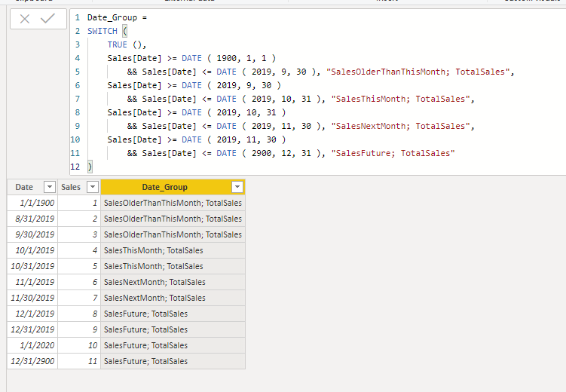566x392 pixels.
Task: Select the Sales value 11 cell
Action: click(79, 361)
